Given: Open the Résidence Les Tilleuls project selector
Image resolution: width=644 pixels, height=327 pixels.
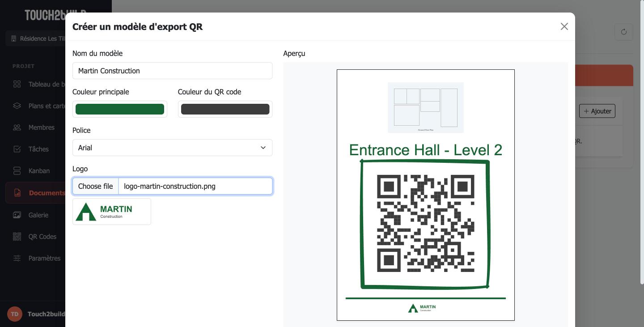Looking at the screenshot, I should click(x=36, y=38).
